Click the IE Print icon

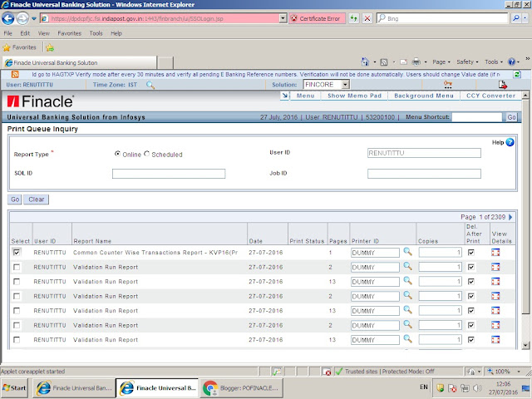click(416, 62)
